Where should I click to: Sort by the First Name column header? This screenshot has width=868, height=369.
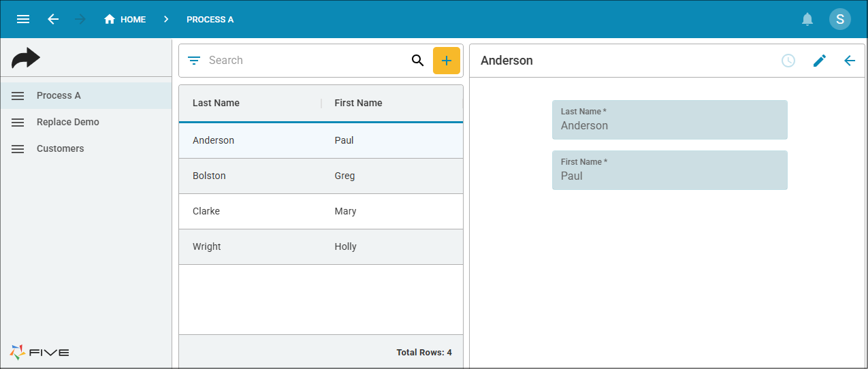coord(358,103)
